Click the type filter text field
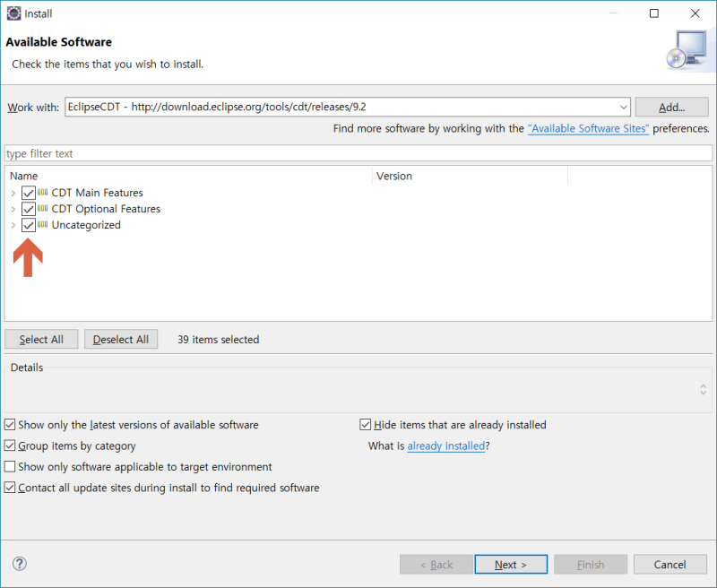 pyautogui.click(x=358, y=153)
